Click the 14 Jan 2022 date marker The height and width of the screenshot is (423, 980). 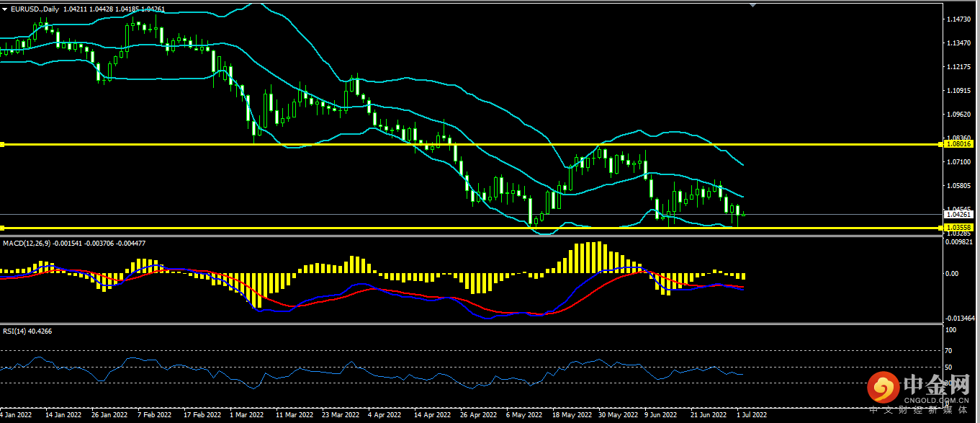(x=62, y=415)
